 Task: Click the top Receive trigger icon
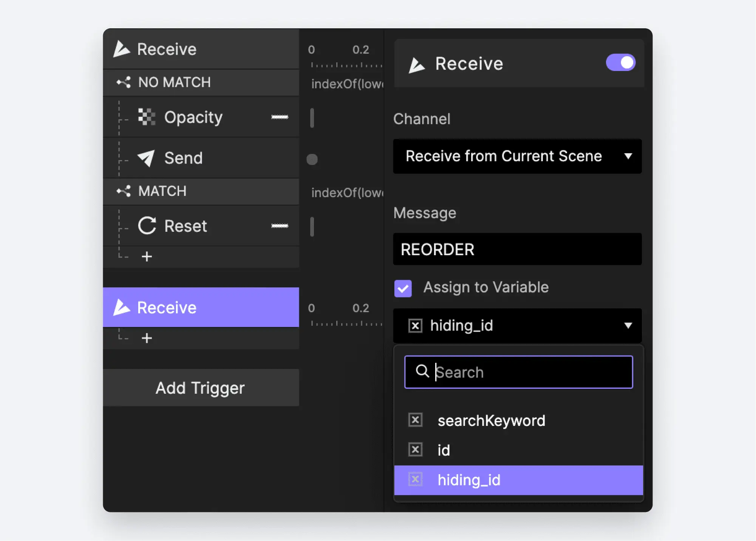pyautogui.click(x=122, y=49)
